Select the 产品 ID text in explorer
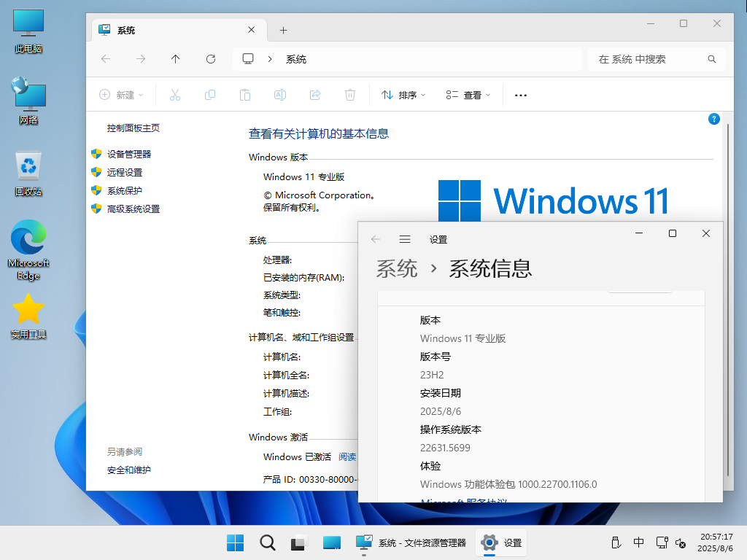The height and width of the screenshot is (560, 747). [x=309, y=479]
